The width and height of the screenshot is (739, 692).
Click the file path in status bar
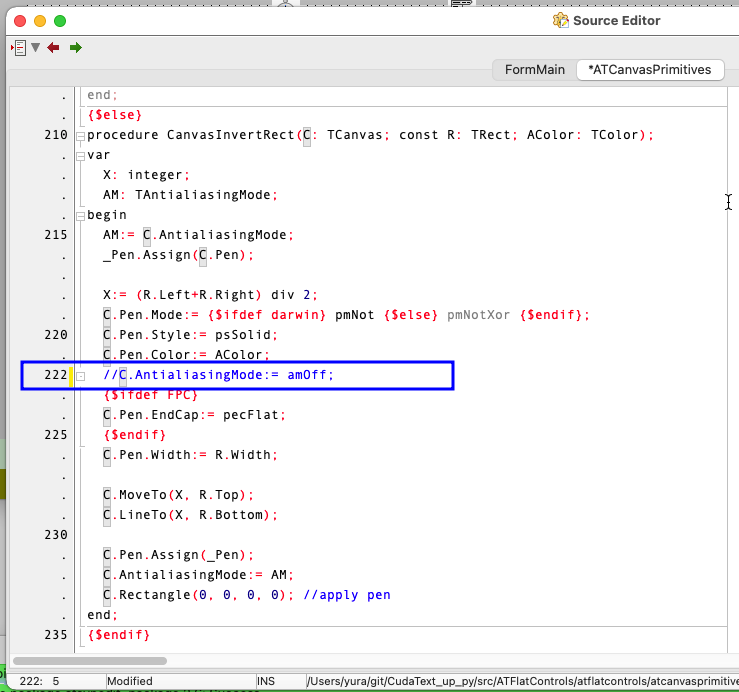tap(522, 681)
